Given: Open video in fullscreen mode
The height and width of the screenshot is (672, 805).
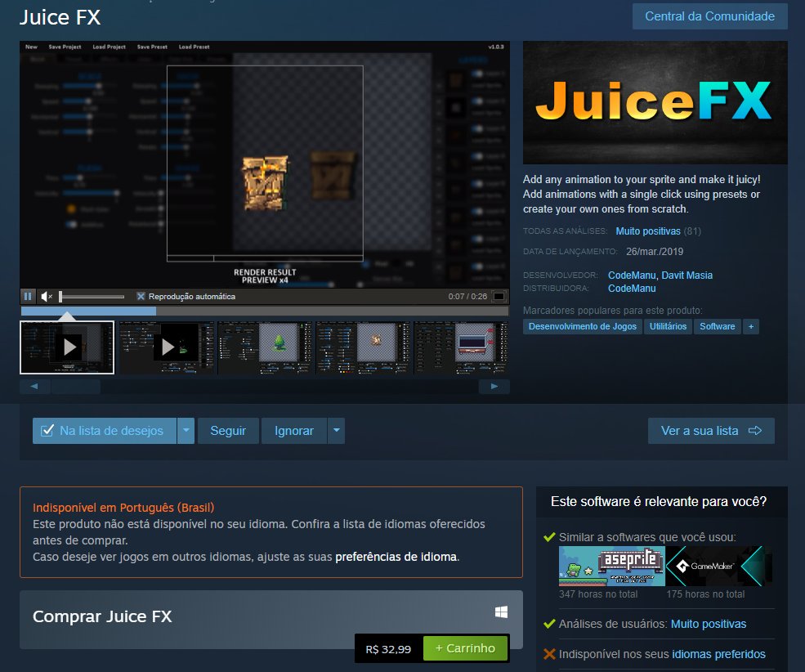Looking at the screenshot, I should [499, 296].
